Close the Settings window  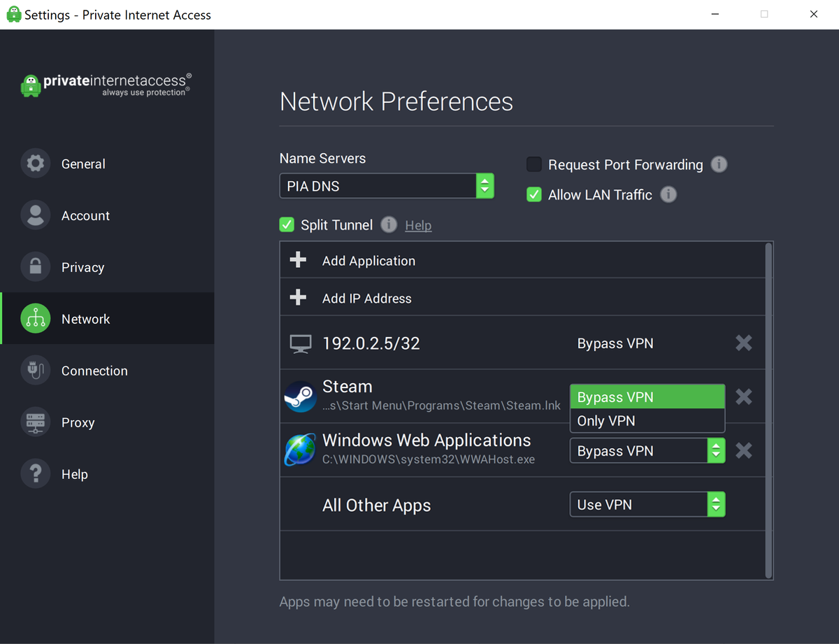coord(813,14)
